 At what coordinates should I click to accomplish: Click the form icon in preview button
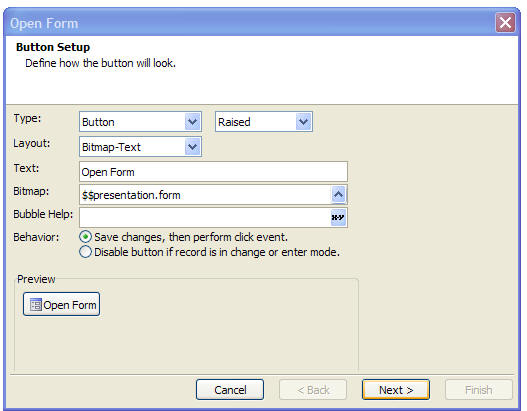[x=36, y=304]
